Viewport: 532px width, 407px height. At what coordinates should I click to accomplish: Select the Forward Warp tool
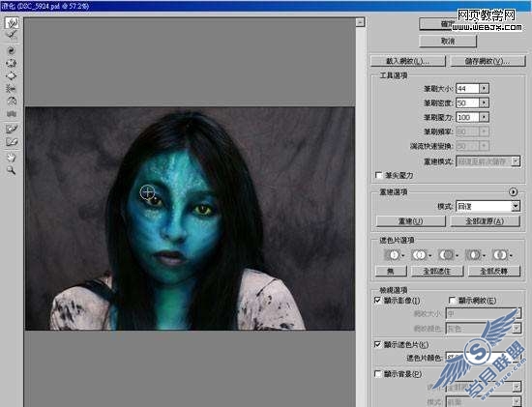12,23
